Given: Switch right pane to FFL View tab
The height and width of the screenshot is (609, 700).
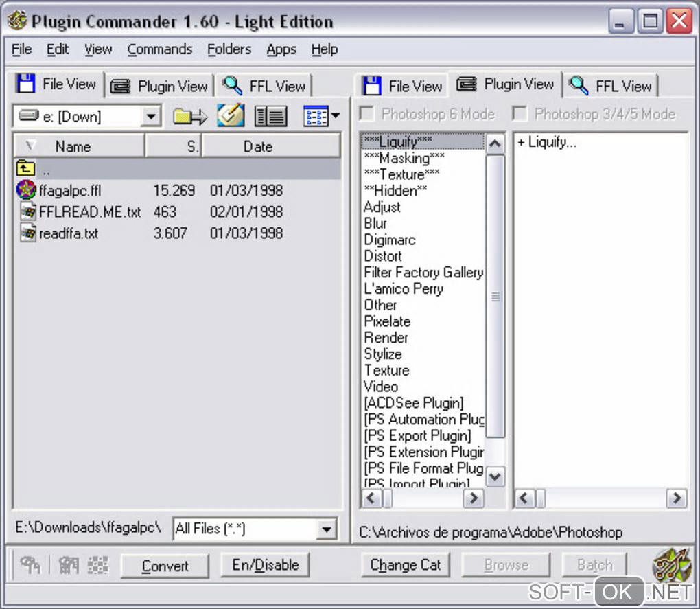Looking at the screenshot, I should pyautogui.click(x=610, y=86).
